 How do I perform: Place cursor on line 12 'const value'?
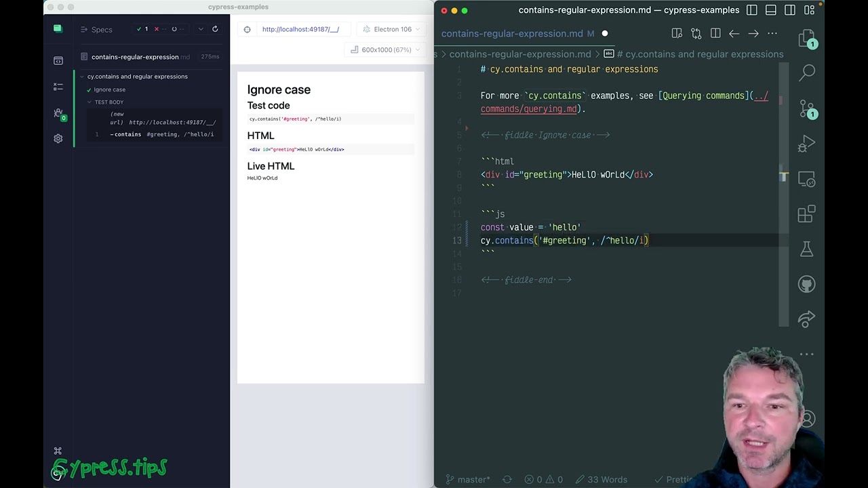[x=531, y=227]
